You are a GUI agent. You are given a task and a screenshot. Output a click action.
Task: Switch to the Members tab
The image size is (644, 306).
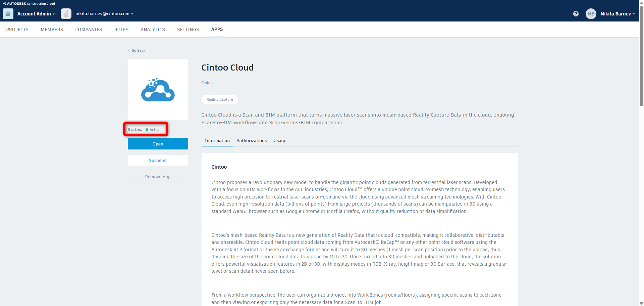(x=52, y=30)
